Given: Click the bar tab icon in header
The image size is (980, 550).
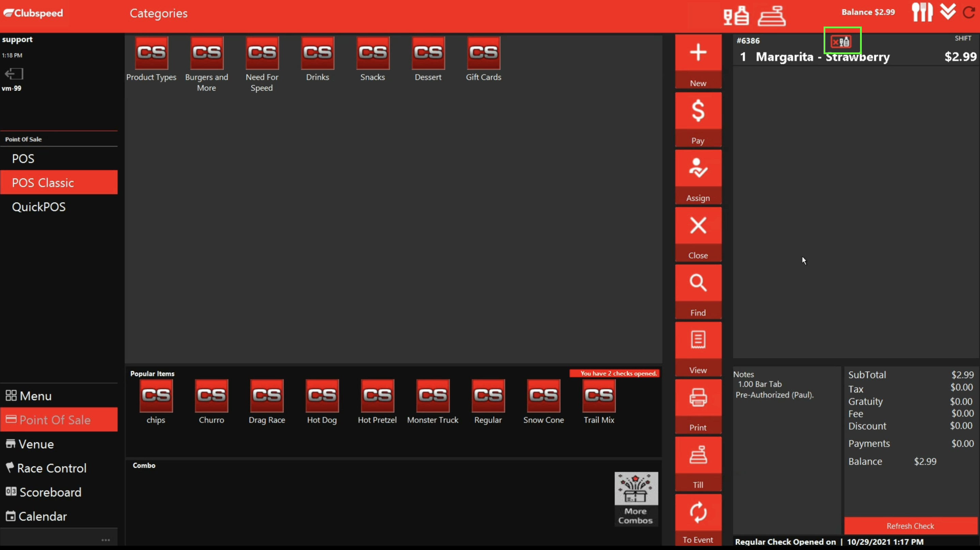Looking at the screenshot, I should [x=736, y=16].
